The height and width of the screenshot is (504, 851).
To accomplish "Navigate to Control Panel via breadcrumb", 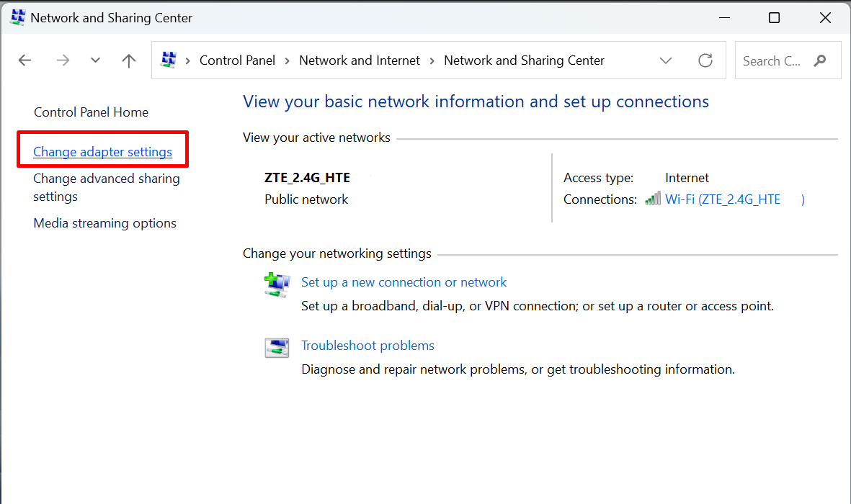I will 237,60.
